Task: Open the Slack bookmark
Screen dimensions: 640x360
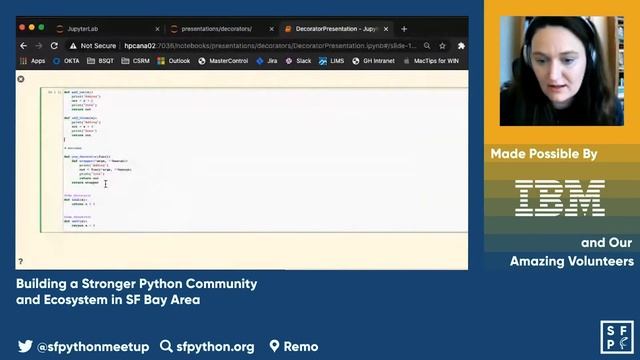Action: (x=298, y=61)
